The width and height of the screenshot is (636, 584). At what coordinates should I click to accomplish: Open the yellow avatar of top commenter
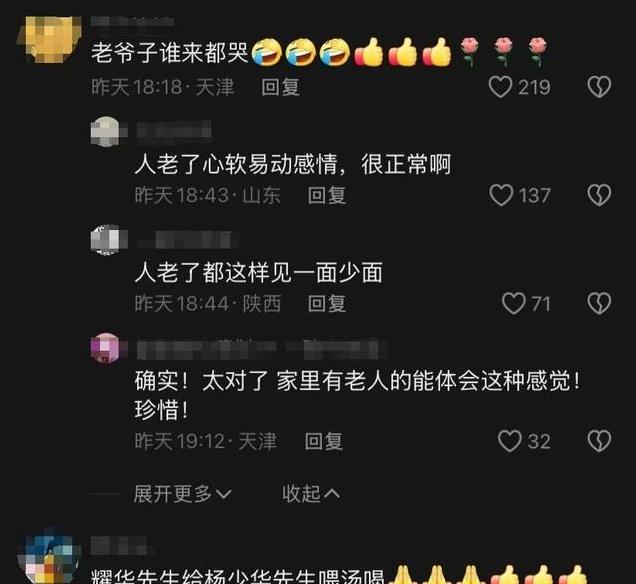tap(49, 39)
